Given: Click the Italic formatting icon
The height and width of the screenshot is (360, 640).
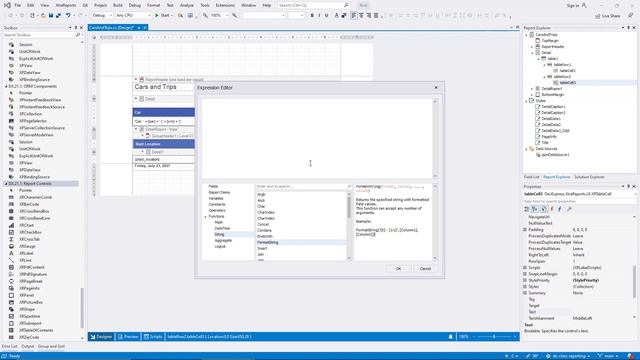Looking at the screenshot, I should pos(319,16).
